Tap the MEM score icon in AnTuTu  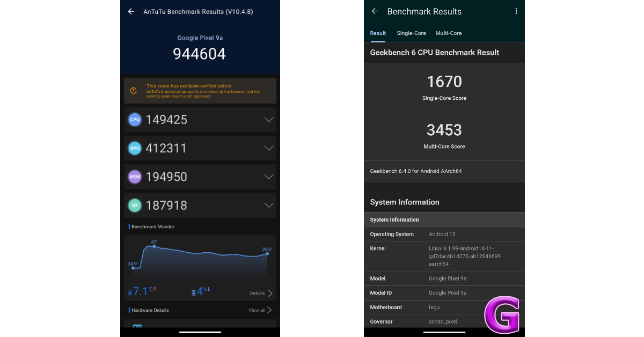pyautogui.click(x=135, y=177)
